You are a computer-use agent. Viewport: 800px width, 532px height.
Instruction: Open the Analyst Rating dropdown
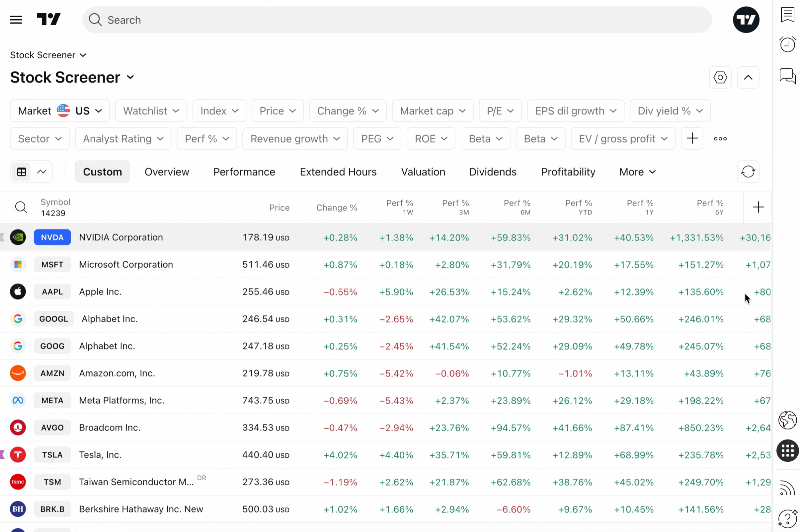point(123,138)
